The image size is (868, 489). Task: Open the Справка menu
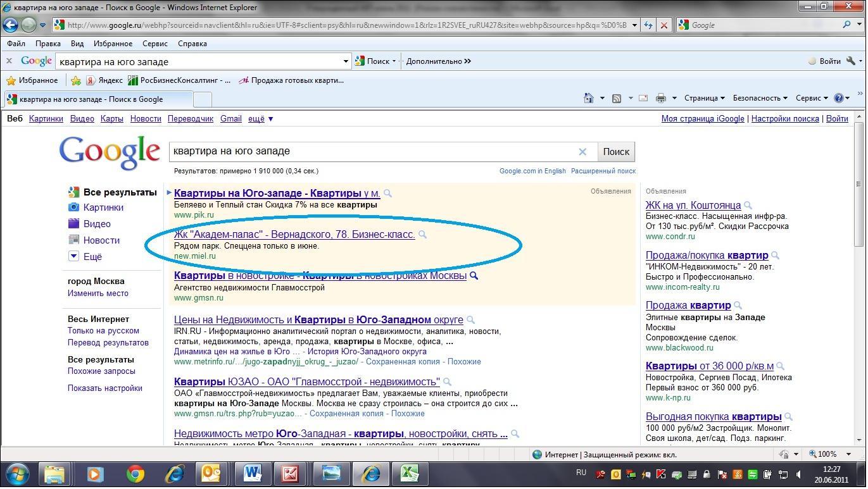coord(192,44)
